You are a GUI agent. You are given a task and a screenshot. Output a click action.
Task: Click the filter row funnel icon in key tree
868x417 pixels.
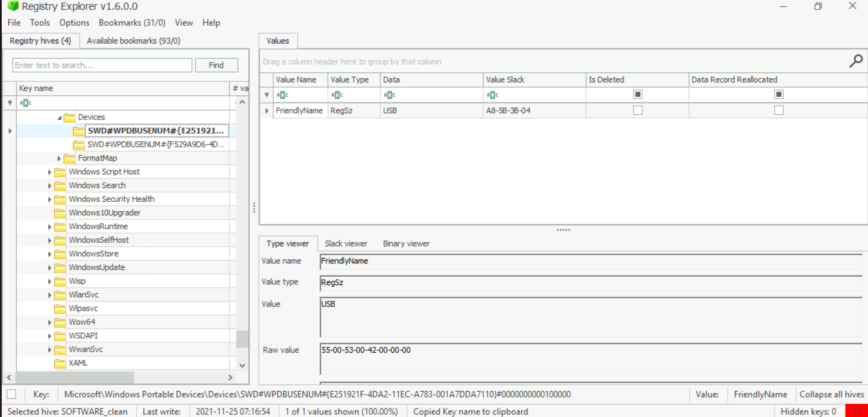[x=10, y=103]
